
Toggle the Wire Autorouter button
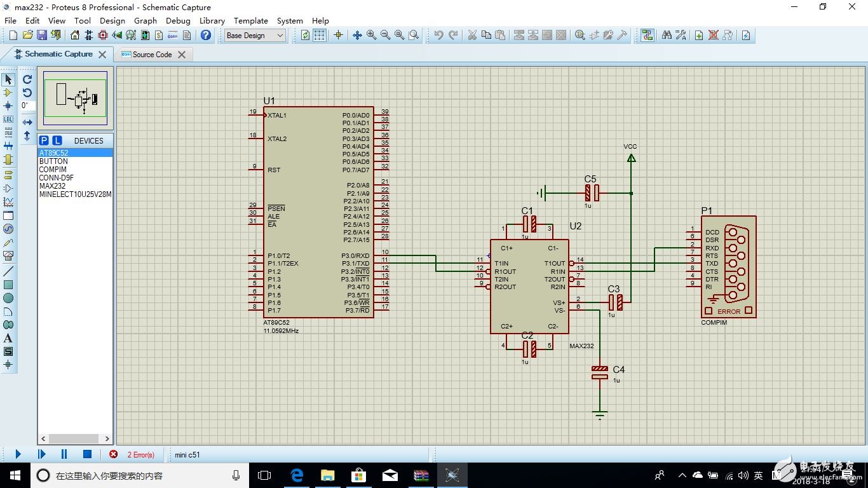(648, 36)
